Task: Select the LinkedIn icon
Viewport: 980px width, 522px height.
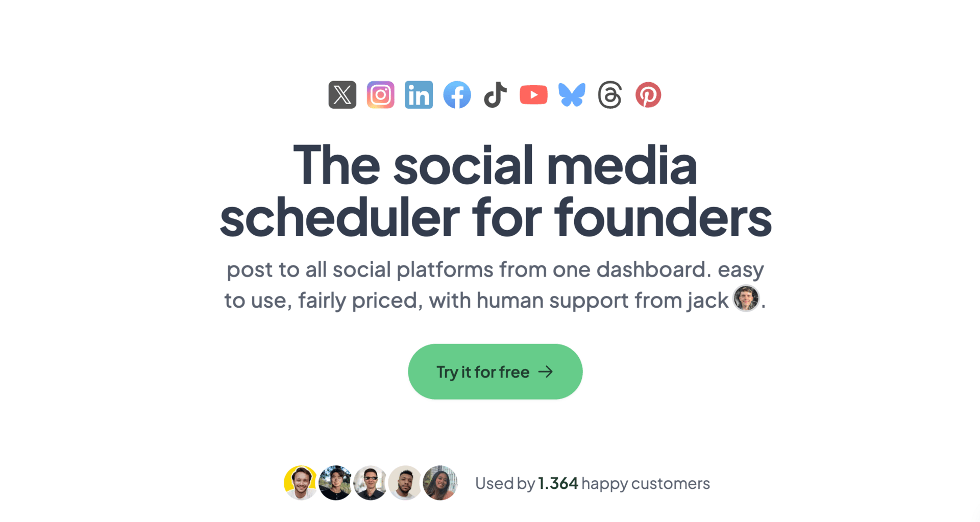Action: point(419,95)
